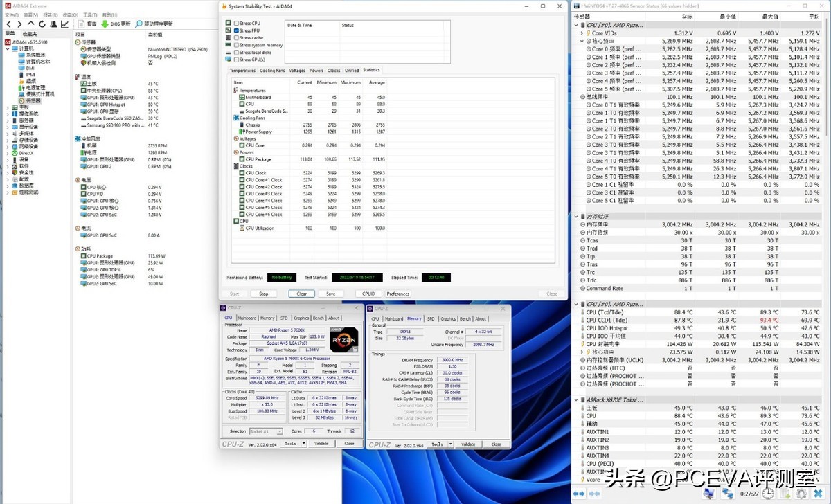Image resolution: width=831 pixels, height=504 pixels.
Task: Click the AIDA64 back navigation arrow
Action: (8, 24)
